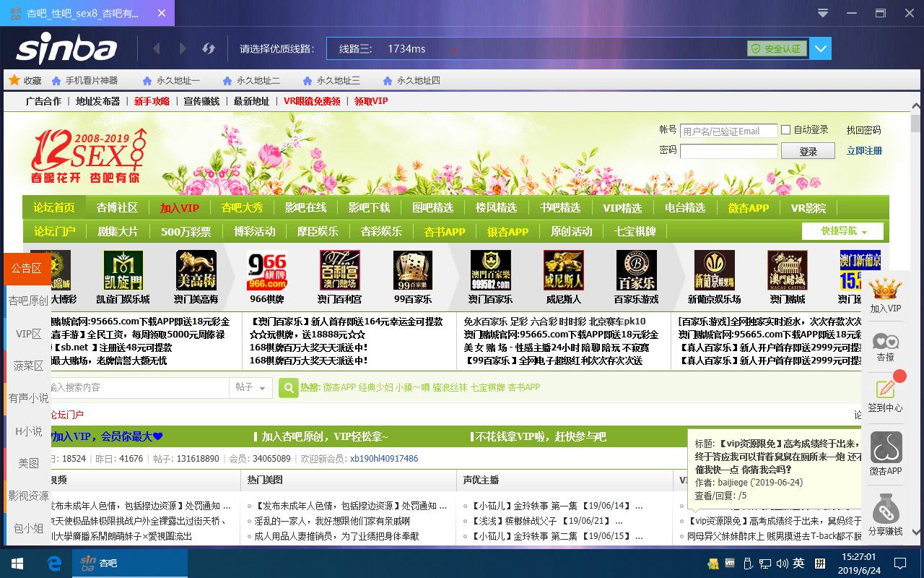
Task: Click the 帐号 username input field
Action: (729, 131)
